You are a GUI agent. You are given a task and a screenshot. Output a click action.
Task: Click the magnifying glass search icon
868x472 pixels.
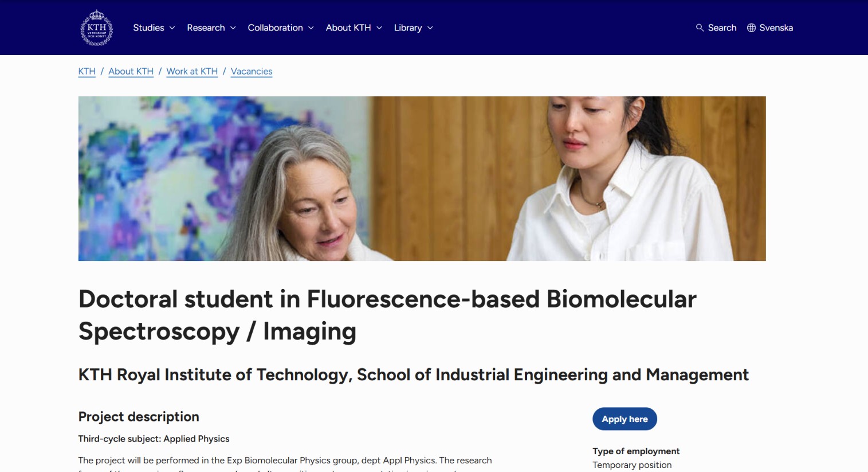pos(700,28)
